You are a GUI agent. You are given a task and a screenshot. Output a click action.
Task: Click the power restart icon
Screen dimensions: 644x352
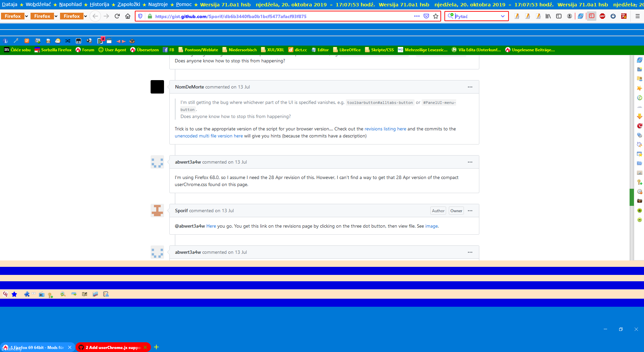coord(613,16)
